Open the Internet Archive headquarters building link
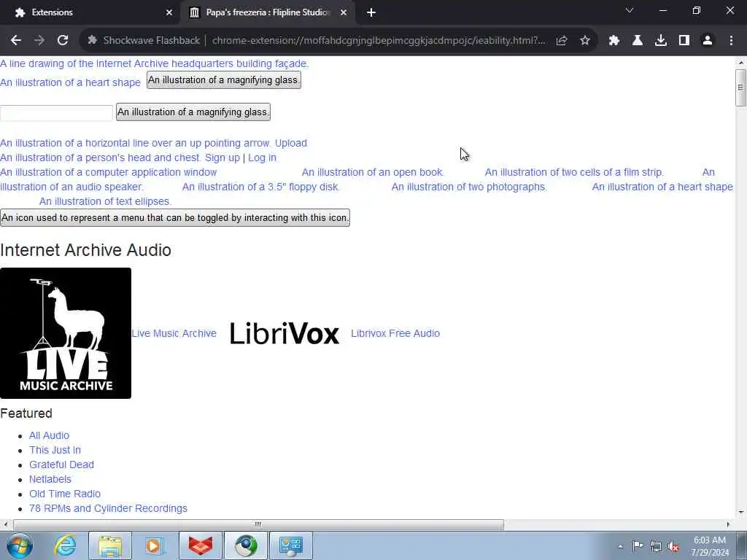747x560 pixels. tap(155, 63)
